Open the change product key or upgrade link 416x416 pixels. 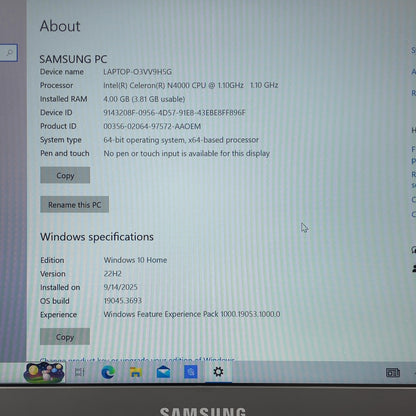pos(137,360)
